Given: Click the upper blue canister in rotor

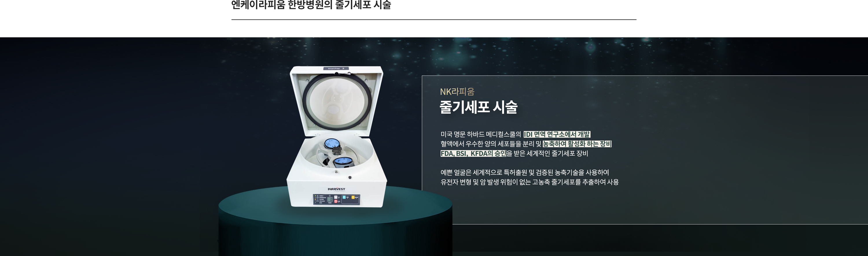Looking at the screenshot, I should pyautogui.click(x=331, y=144).
